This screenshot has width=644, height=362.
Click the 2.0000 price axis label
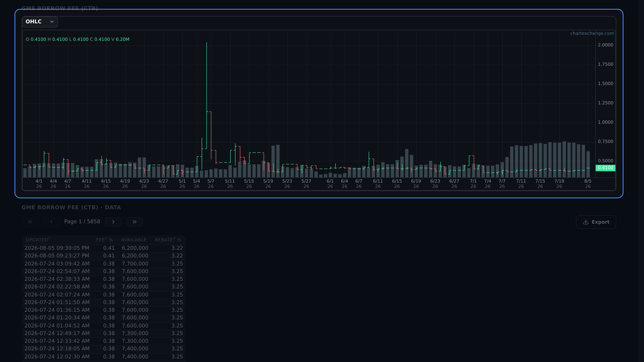(606, 45)
